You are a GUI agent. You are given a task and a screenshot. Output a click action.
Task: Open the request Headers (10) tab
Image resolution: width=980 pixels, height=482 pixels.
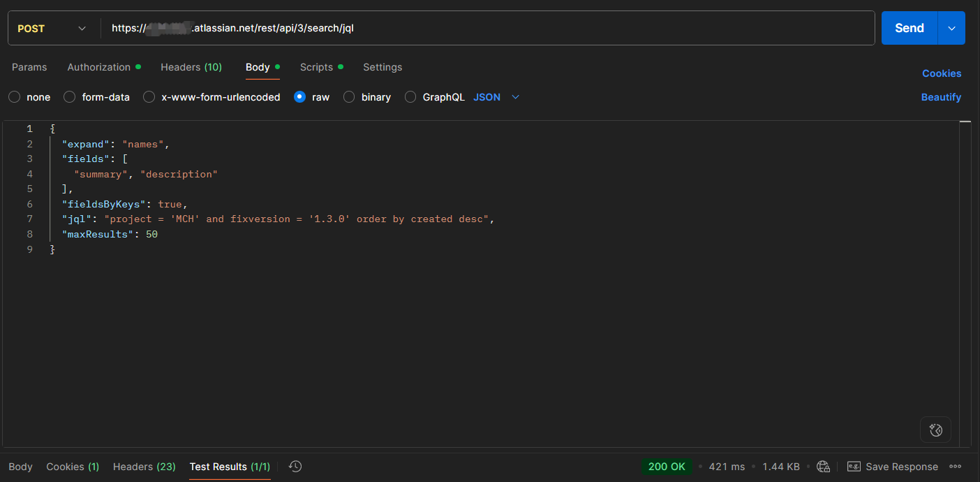[x=191, y=67]
